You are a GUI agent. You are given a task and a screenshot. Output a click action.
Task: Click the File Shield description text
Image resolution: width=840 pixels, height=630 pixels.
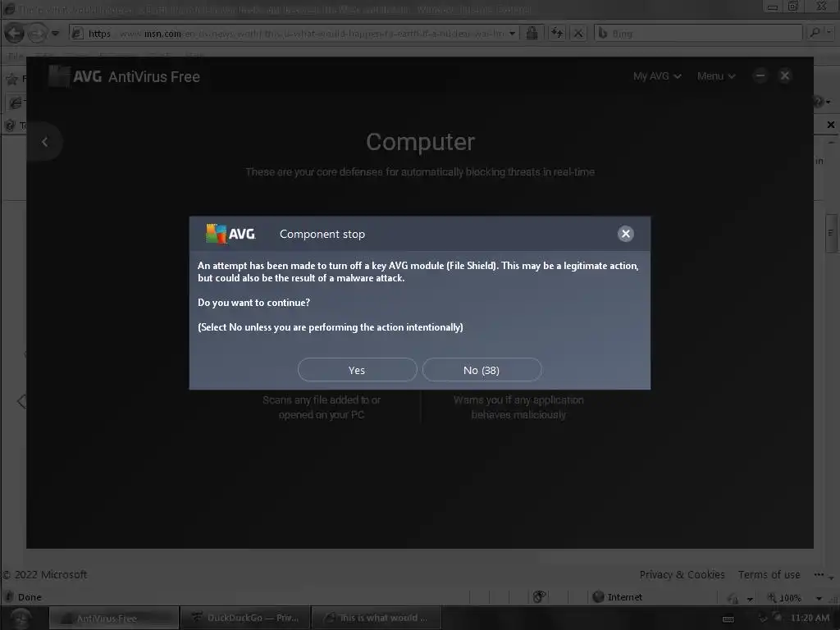tap(322, 407)
